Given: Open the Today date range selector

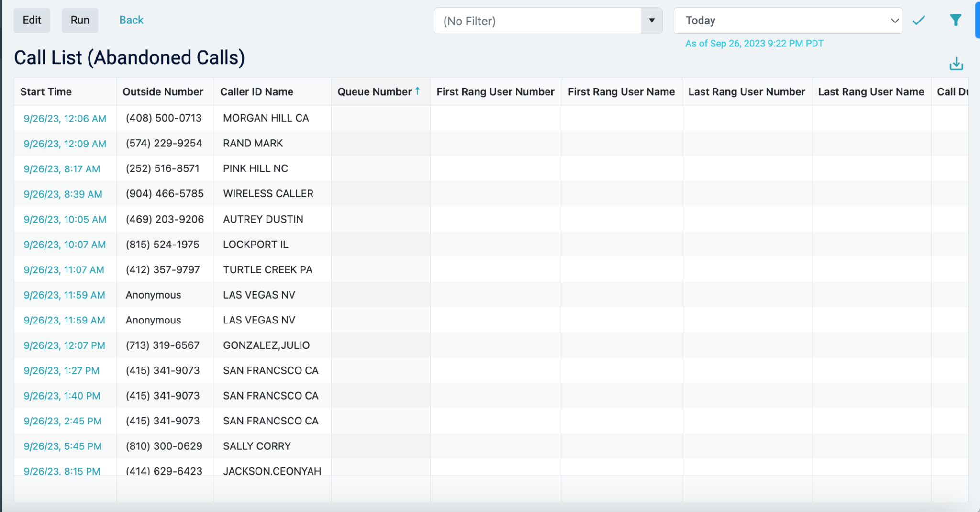Looking at the screenshot, I should point(787,20).
